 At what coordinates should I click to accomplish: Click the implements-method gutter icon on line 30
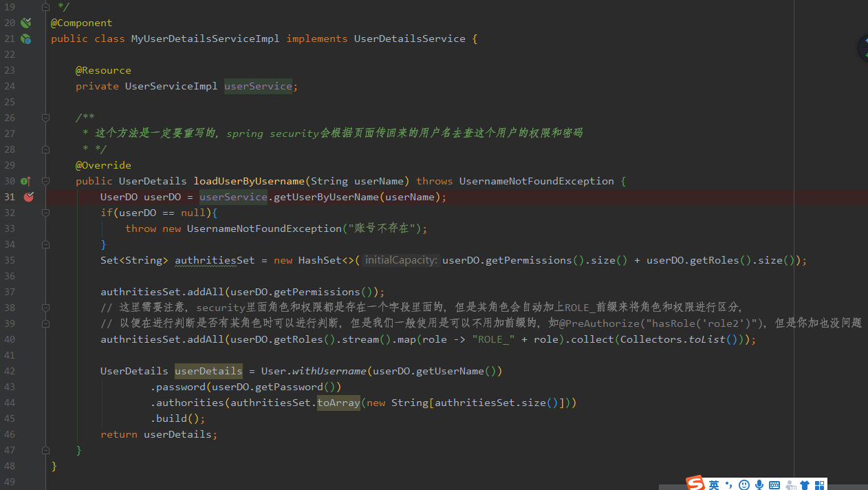coord(25,181)
